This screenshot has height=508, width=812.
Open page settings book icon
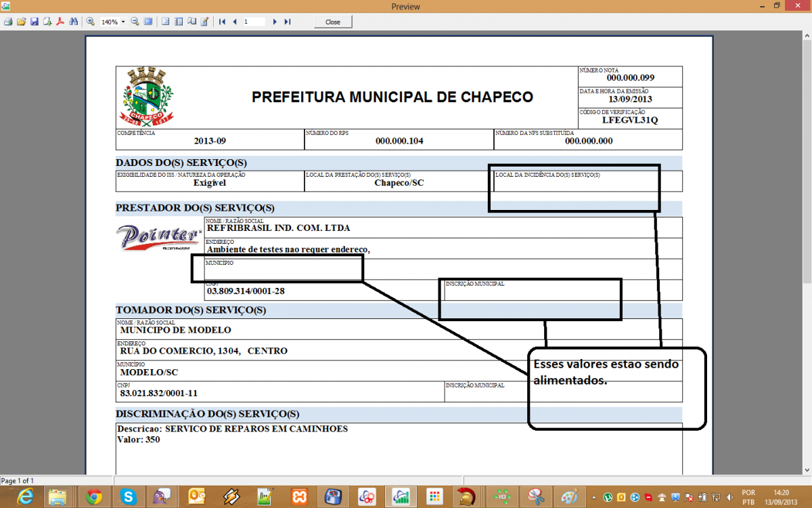click(191, 22)
